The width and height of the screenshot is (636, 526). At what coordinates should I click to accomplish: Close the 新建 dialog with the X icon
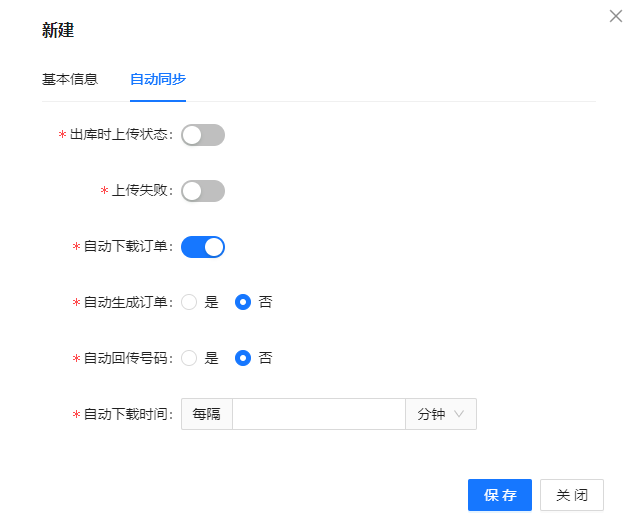click(616, 17)
